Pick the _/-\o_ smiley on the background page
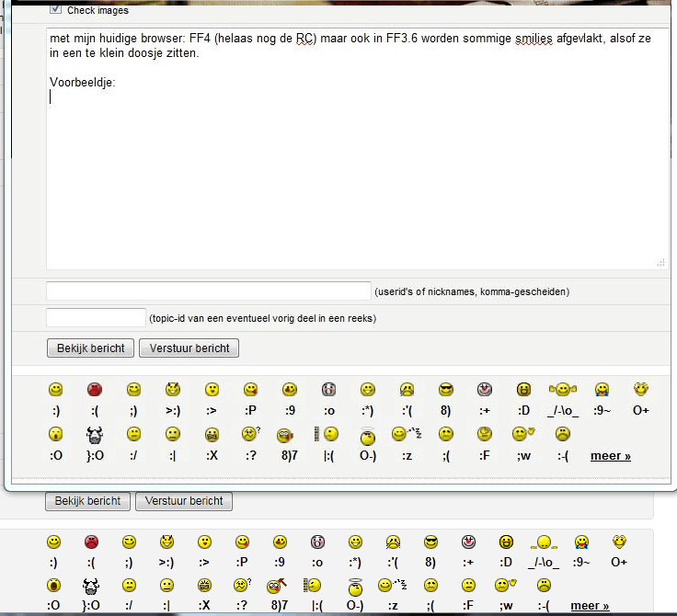The image size is (677, 616). [544, 542]
